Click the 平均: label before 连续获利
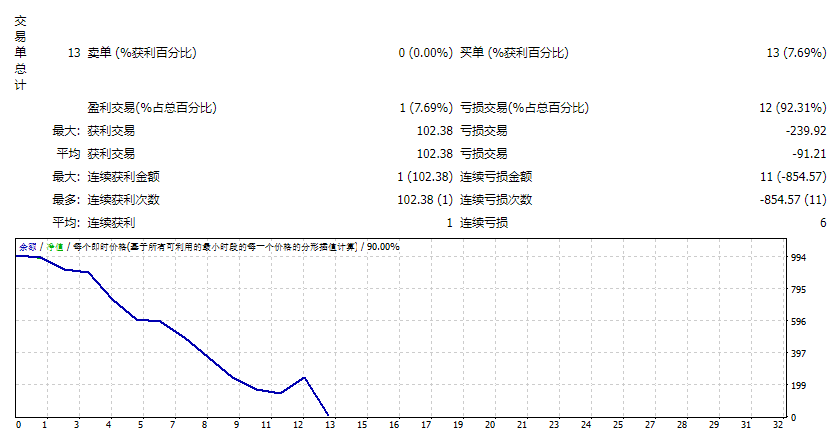Screen dimensions: 838x437 pos(66,223)
